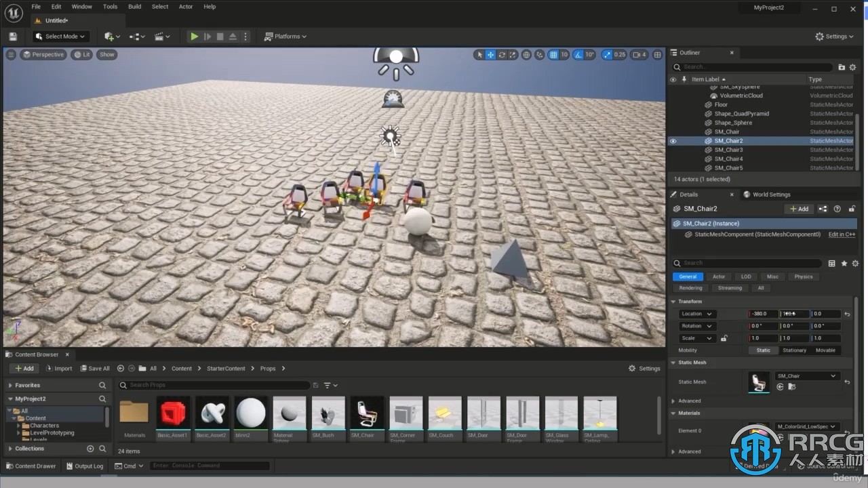Select the Physics filter in Details

[804, 277]
